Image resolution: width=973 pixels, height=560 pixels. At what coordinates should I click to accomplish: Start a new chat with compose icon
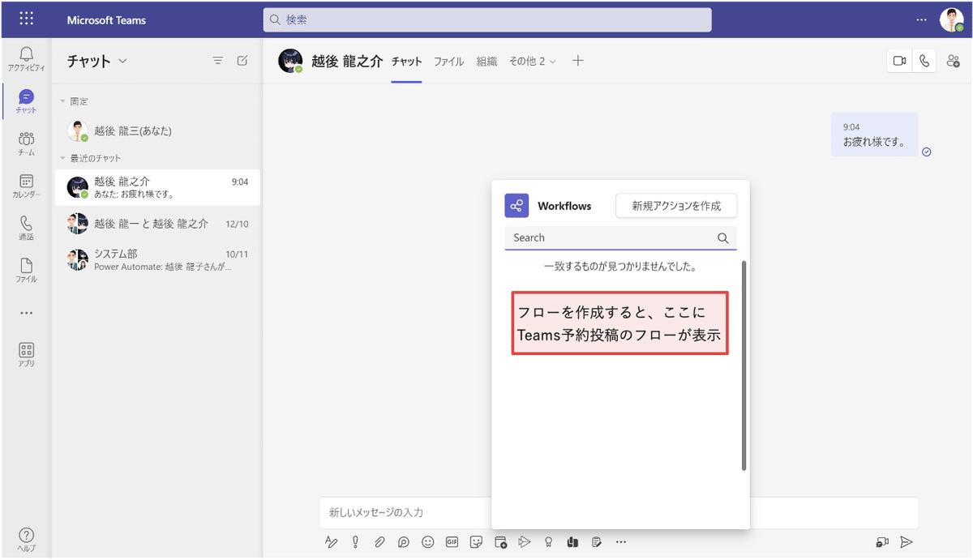(x=242, y=61)
